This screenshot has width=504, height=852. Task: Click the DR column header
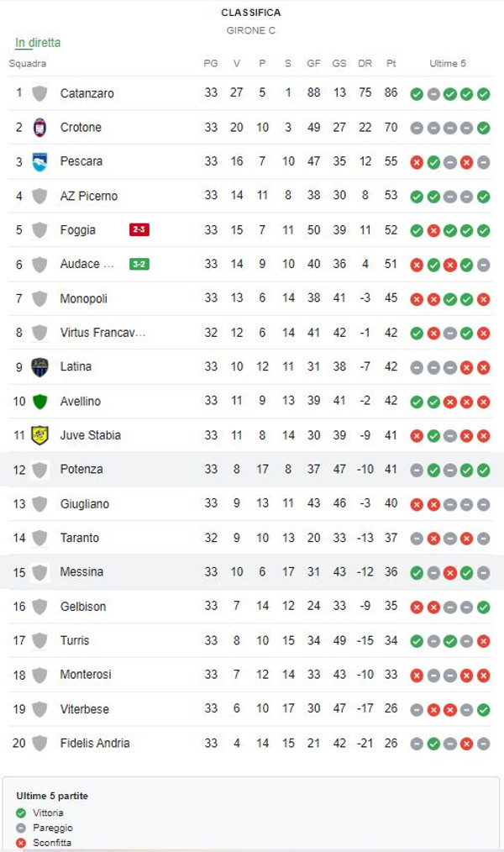365,64
